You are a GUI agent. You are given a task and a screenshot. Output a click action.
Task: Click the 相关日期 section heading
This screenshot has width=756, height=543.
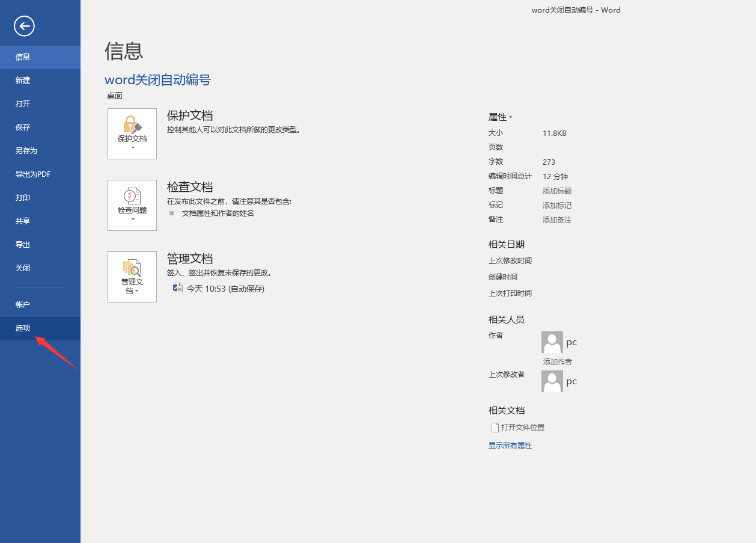click(x=507, y=245)
